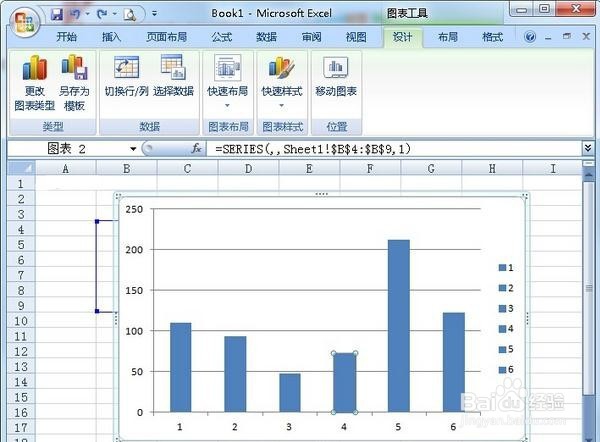
Task: Switch to the 开始 tab
Action: click(67, 37)
